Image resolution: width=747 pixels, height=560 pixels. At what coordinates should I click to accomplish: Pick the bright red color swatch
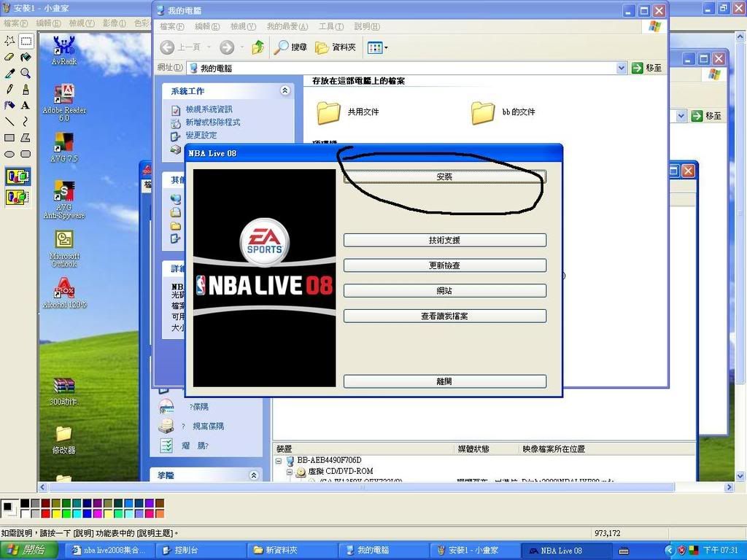[46, 513]
